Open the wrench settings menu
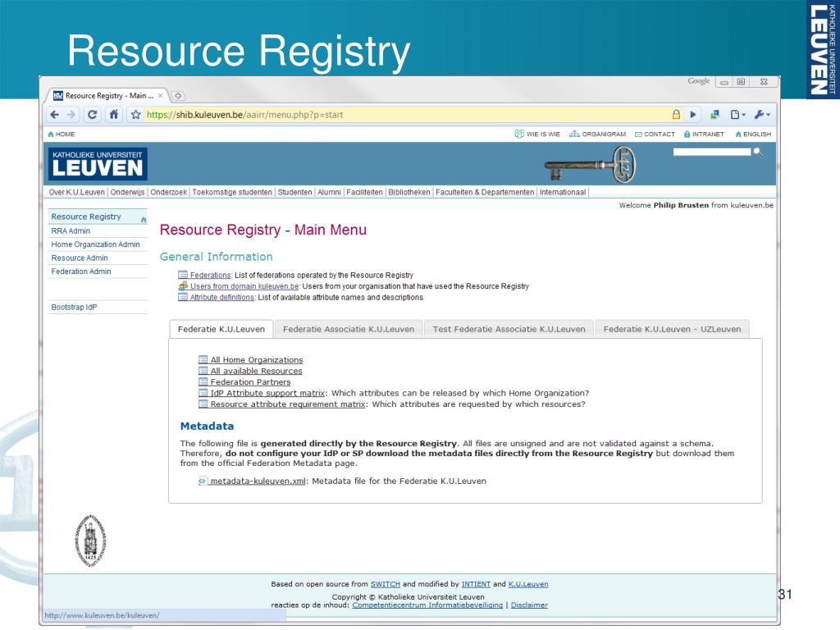The height and width of the screenshot is (630, 840). 762,115
